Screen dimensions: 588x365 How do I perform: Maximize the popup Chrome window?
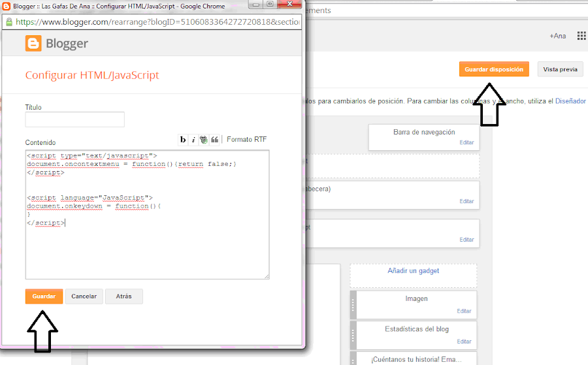pos(270,4)
